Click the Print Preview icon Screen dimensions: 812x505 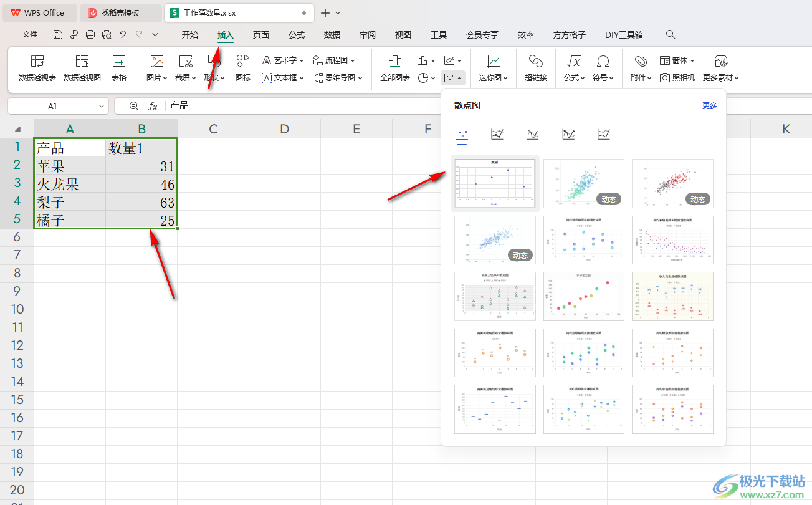[107, 35]
